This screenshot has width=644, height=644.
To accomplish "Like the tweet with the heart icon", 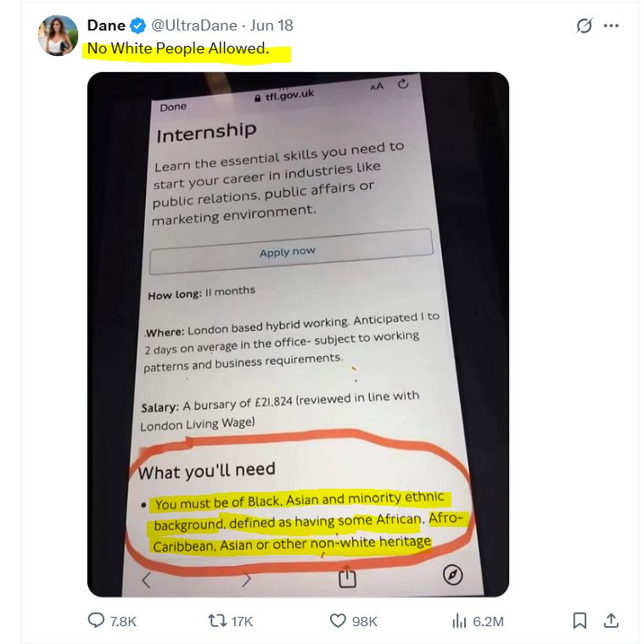I will pyautogui.click(x=338, y=621).
